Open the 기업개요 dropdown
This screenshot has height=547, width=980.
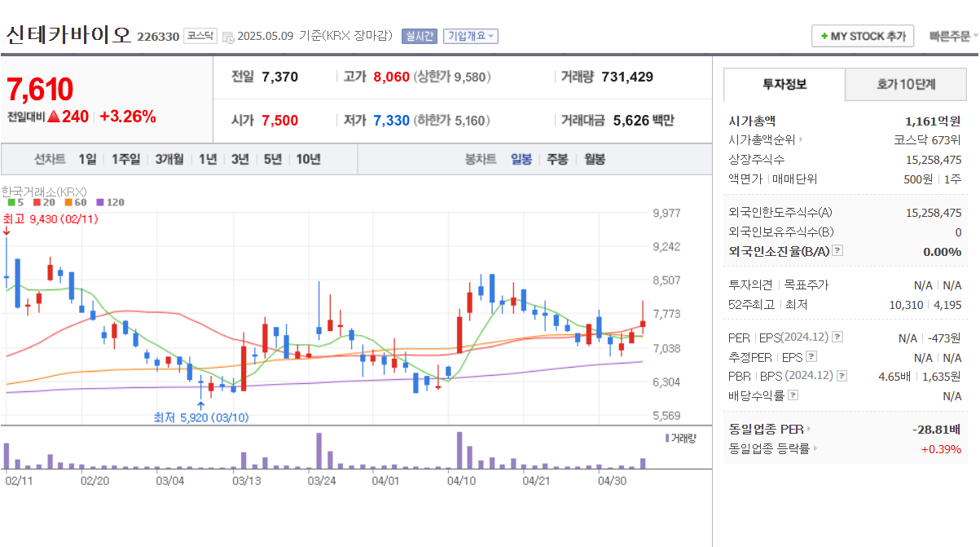(x=471, y=36)
